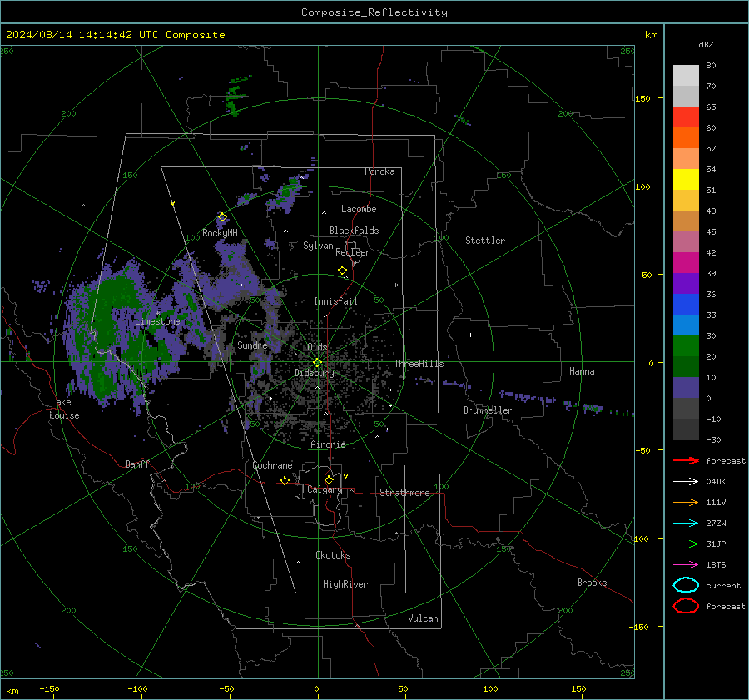Click the Okotoks town label
The height and width of the screenshot is (700, 749).
333,555
